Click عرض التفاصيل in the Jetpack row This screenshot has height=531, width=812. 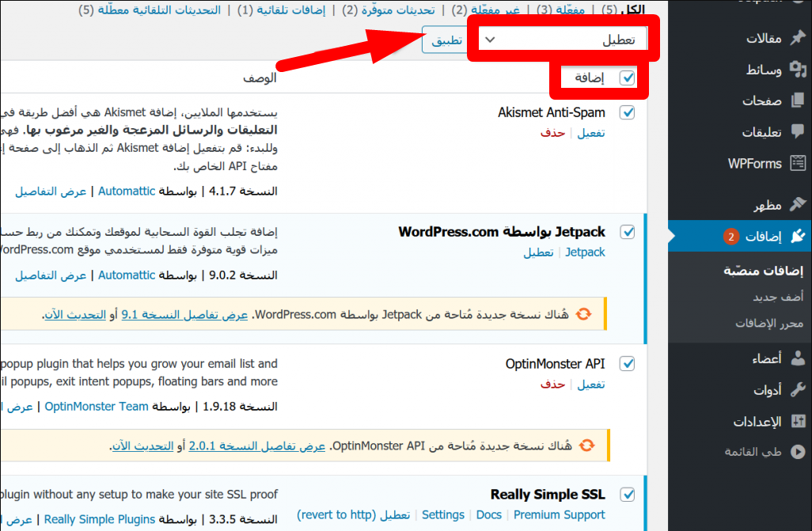pyautogui.click(x=51, y=275)
